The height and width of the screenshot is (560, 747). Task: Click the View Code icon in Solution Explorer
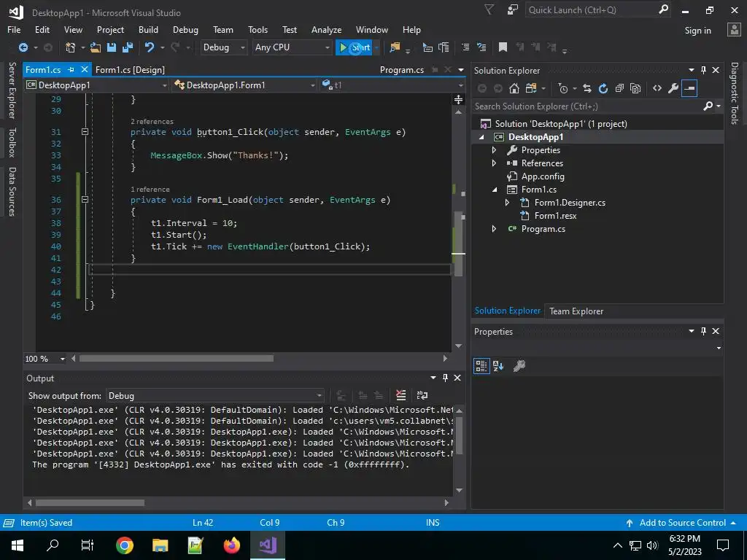point(657,88)
